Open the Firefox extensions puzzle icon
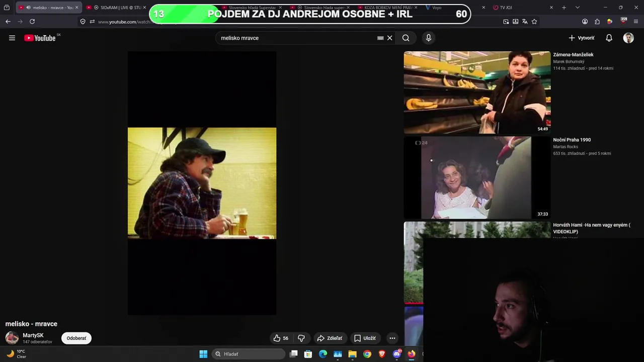644x362 pixels. coord(597,22)
